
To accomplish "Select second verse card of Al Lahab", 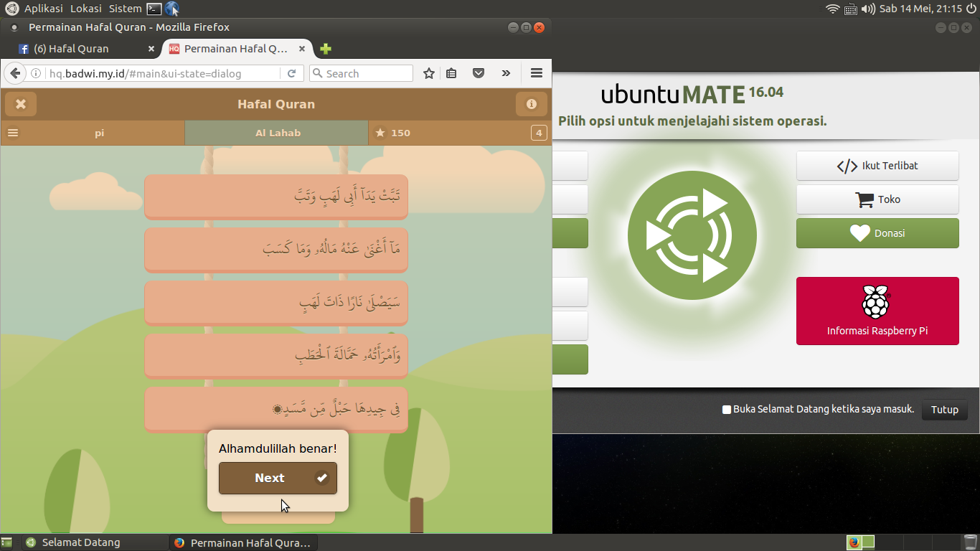I will [x=276, y=249].
